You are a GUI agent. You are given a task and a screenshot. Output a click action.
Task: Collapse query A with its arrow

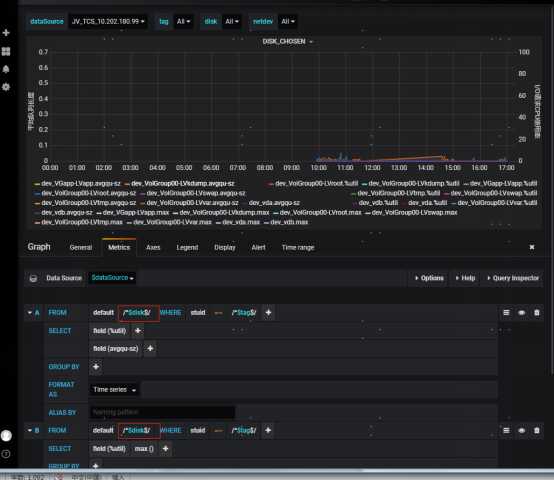pyautogui.click(x=30, y=313)
